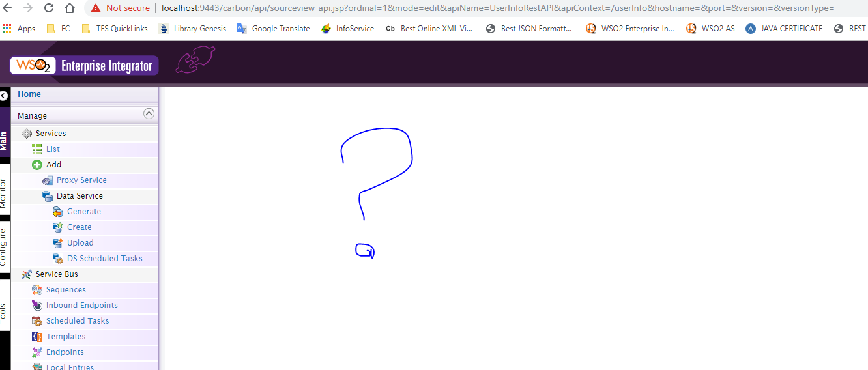Click the Not secure warning icon
Image resolution: width=868 pixels, height=370 pixels.
click(96, 8)
